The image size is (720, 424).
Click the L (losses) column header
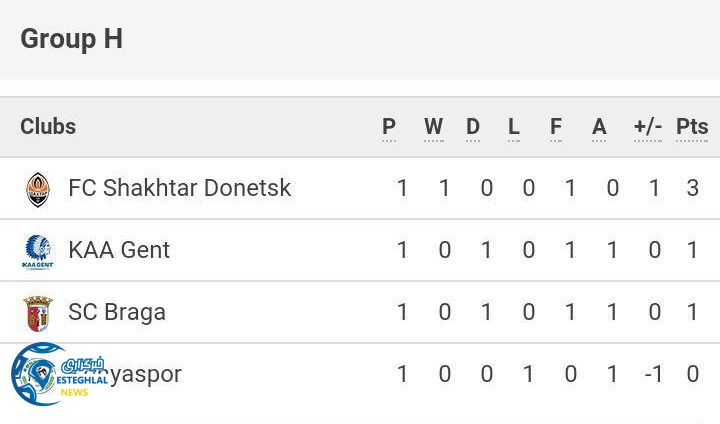(514, 127)
